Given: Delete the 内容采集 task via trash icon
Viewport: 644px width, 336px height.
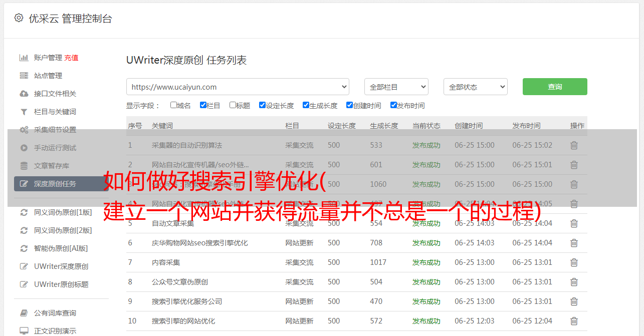Looking at the screenshot, I should click(x=574, y=262).
